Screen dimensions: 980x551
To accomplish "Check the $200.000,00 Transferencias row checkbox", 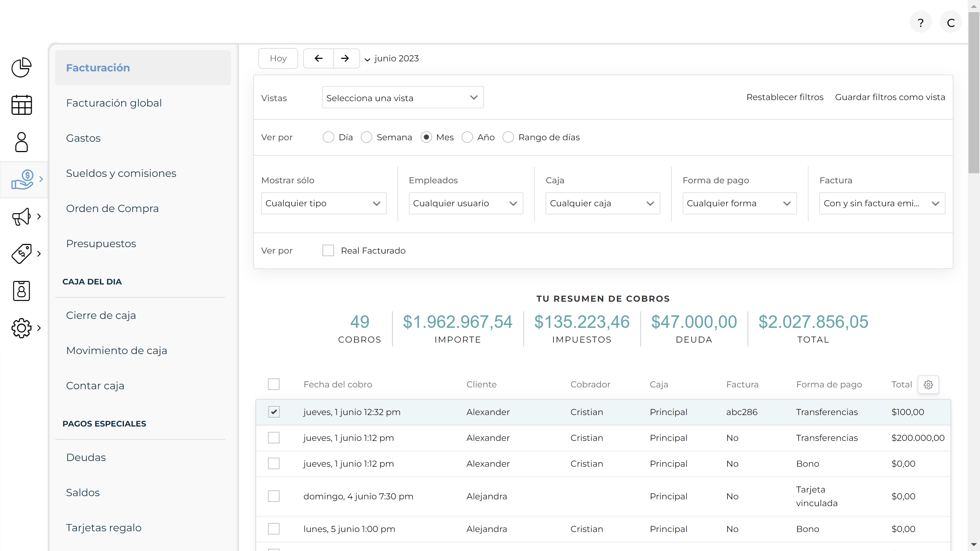I will [274, 438].
